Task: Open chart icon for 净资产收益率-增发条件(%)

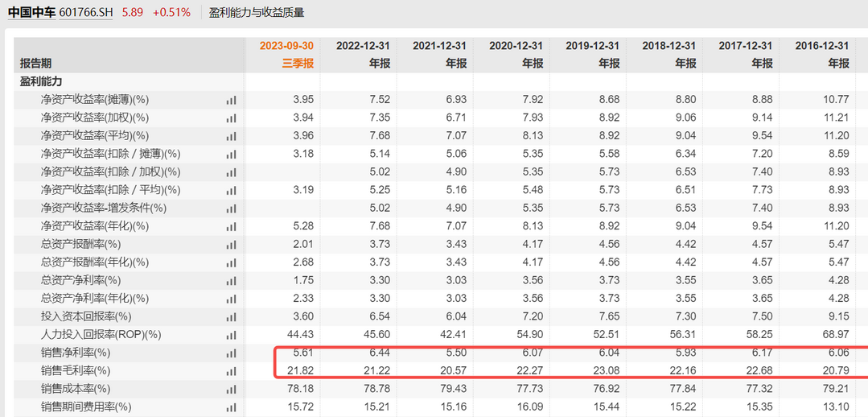Action: [x=231, y=208]
